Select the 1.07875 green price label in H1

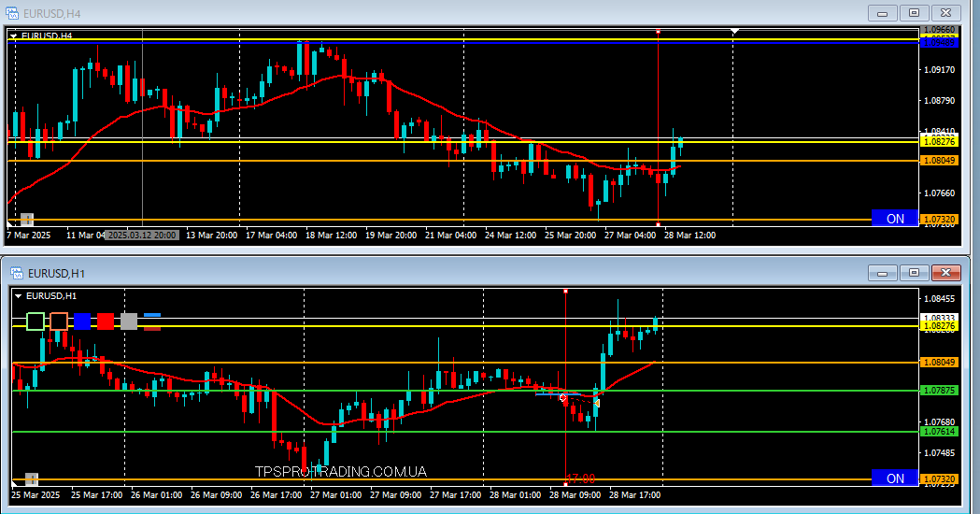(x=938, y=391)
